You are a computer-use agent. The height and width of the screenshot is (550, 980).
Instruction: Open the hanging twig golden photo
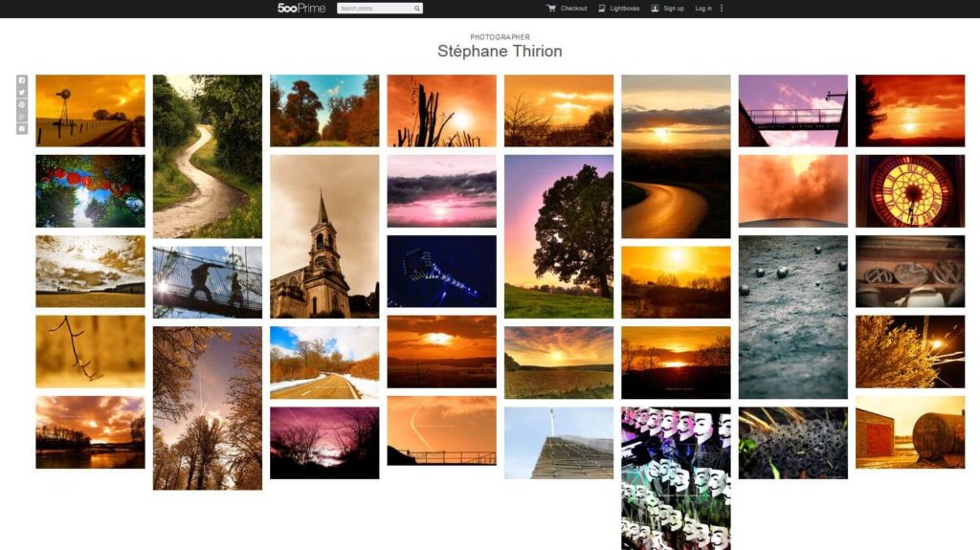(x=90, y=351)
